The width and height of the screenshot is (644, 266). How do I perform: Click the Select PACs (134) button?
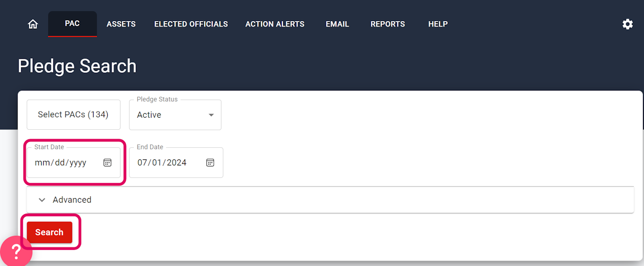(x=73, y=115)
